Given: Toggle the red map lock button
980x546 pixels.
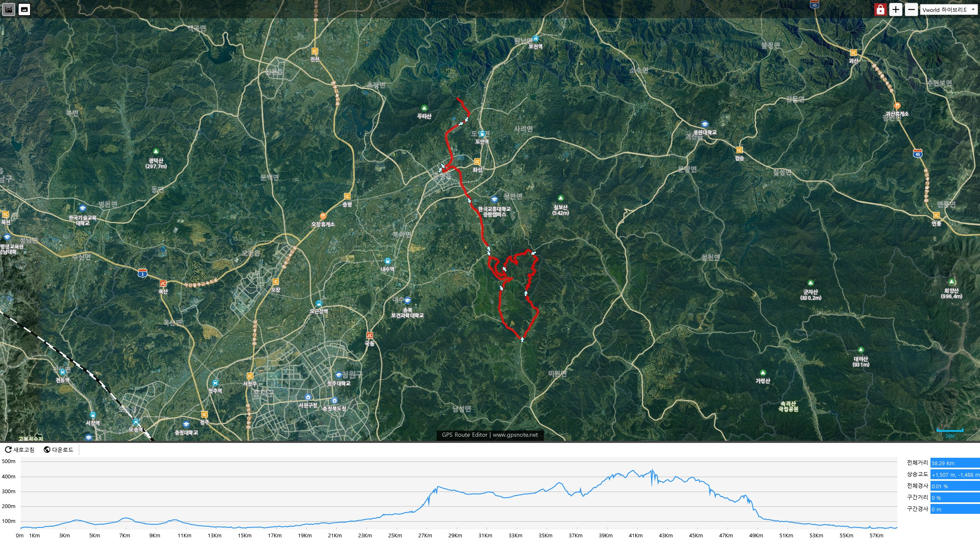Looking at the screenshot, I should 880,9.
